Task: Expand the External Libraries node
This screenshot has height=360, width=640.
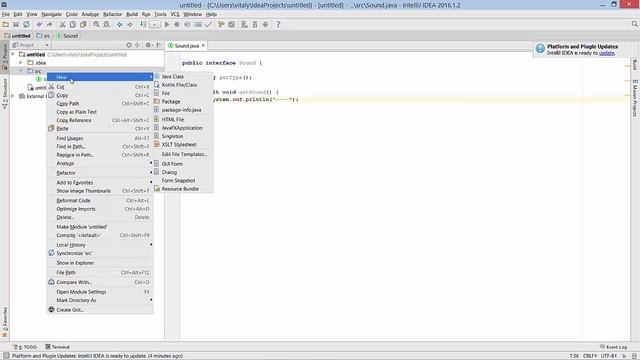Action: (x=13, y=96)
